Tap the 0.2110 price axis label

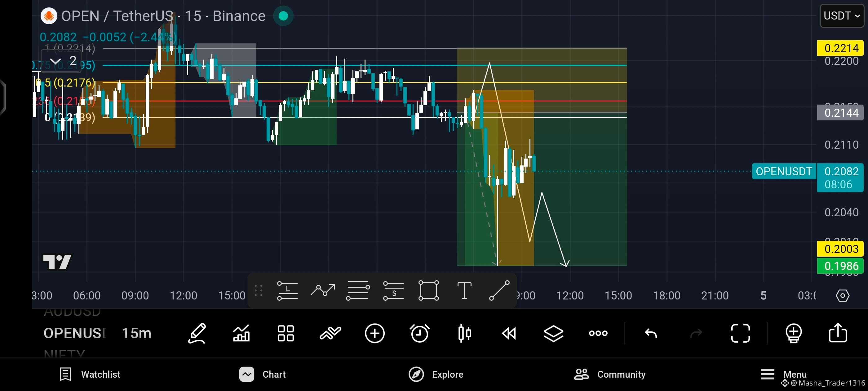(841, 145)
